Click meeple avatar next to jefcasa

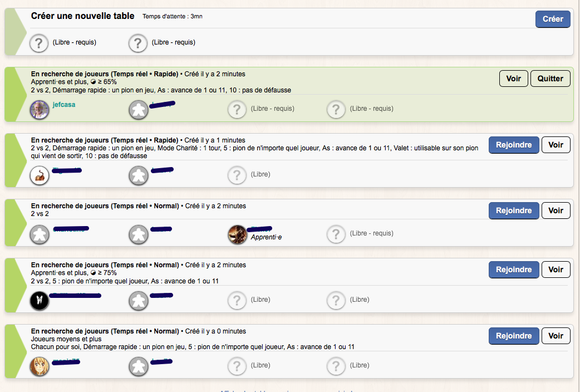tap(139, 110)
